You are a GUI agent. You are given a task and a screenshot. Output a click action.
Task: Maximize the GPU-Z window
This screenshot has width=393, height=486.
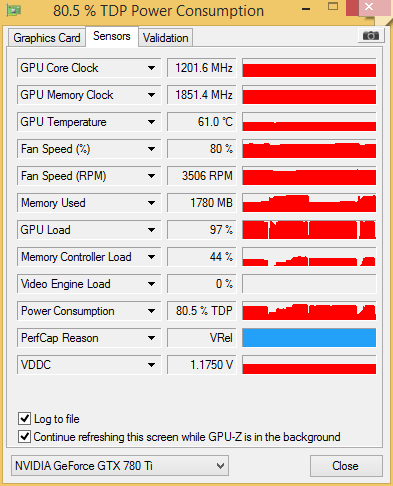[x=333, y=7]
